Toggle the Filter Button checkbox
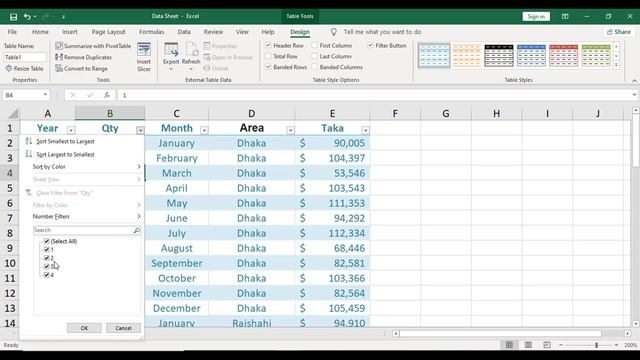The image size is (640, 360). pyautogui.click(x=371, y=45)
